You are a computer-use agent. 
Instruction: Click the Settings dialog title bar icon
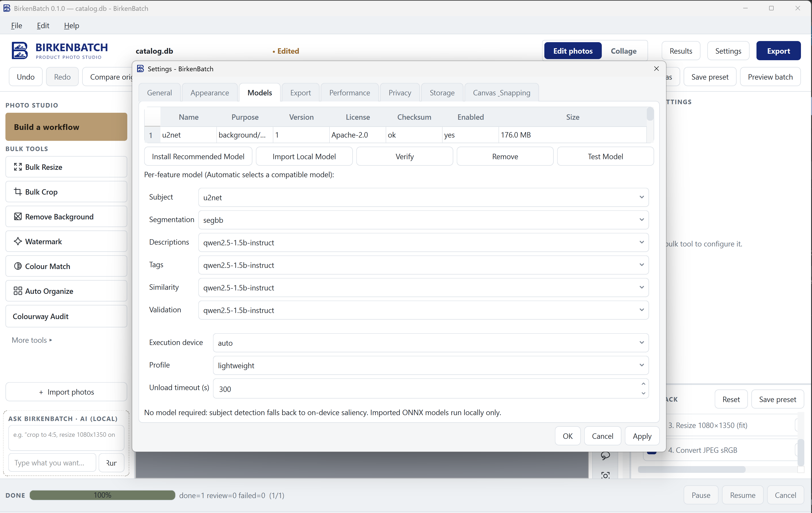pos(141,69)
